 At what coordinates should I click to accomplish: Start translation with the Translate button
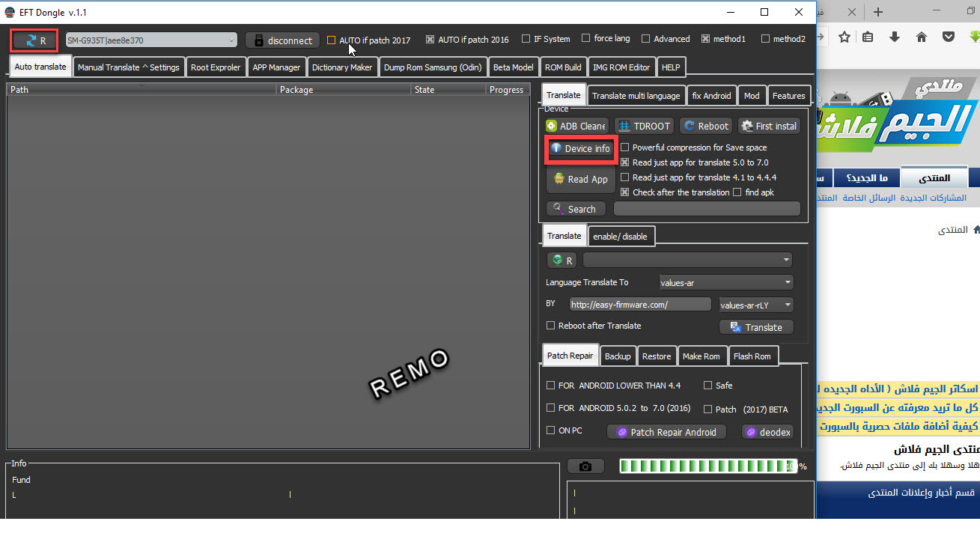click(x=756, y=327)
